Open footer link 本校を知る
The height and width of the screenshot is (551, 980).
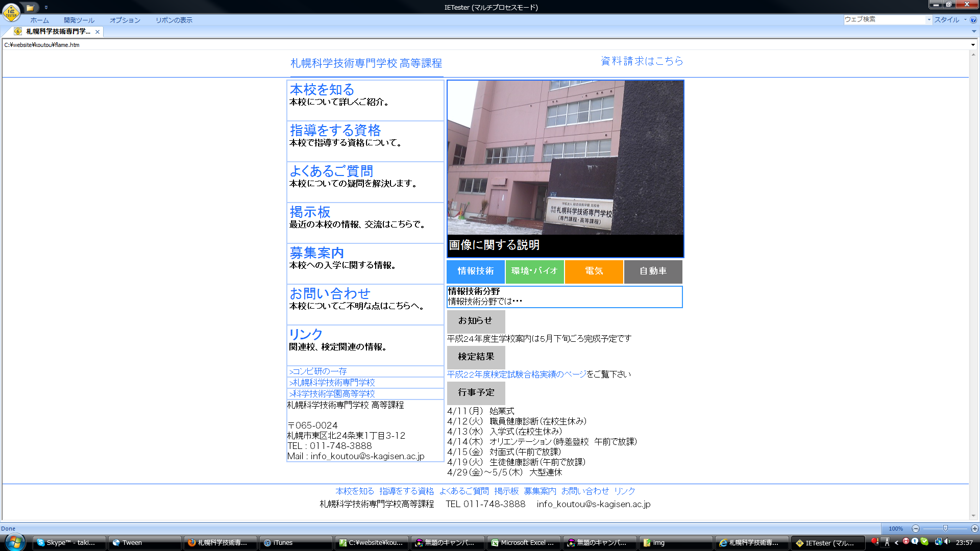pos(355,491)
